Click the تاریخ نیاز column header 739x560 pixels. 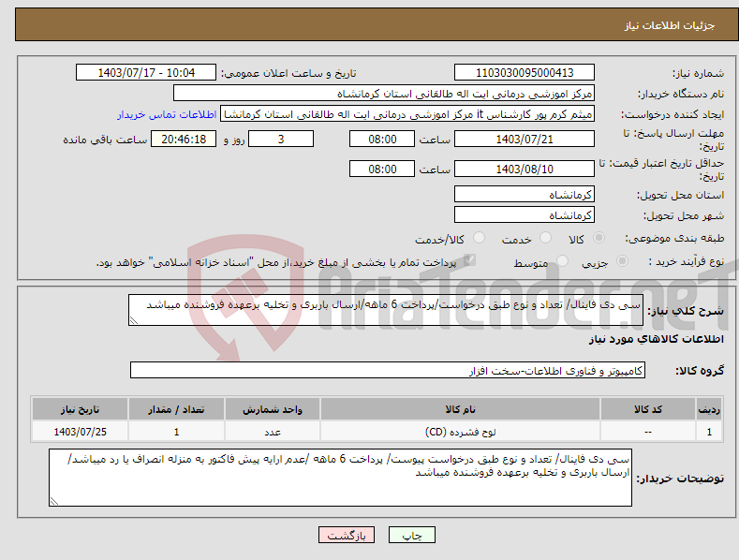tap(81, 409)
